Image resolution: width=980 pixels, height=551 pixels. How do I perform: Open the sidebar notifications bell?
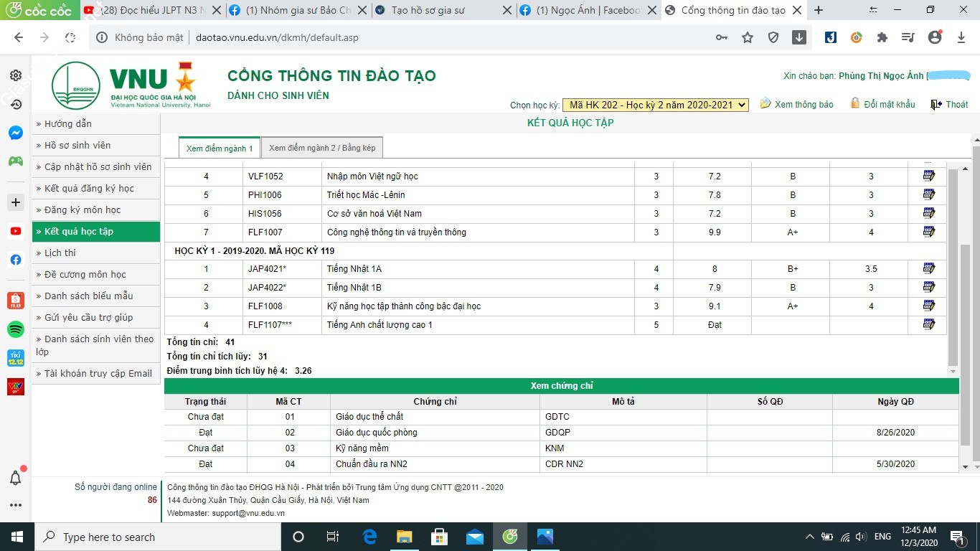tap(15, 477)
